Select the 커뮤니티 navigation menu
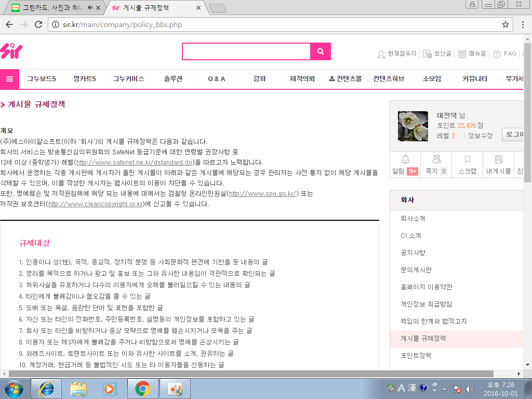This screenshot has width=532, height=399. pyautogui.click(x=474, y=79)
